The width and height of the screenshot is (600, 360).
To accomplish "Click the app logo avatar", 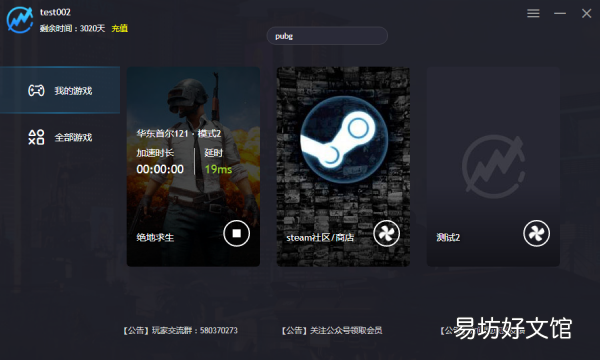I will pyautogui.click(x=20, y=20).
